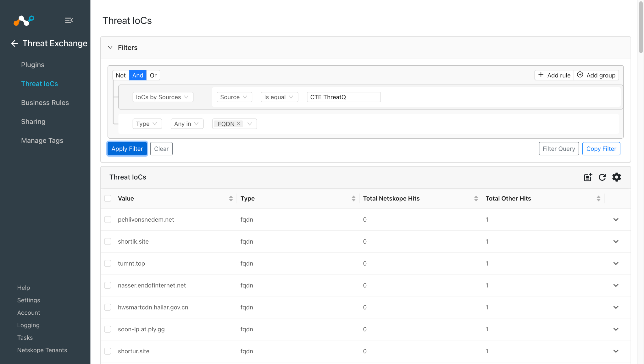
Task: Expand the tumnt.top row details
Action: click(616, 263)
